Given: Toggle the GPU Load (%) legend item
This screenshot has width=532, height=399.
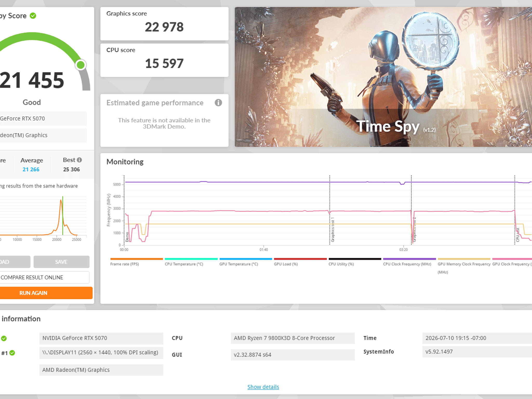Looking at the screenshot, I should 300,262.
